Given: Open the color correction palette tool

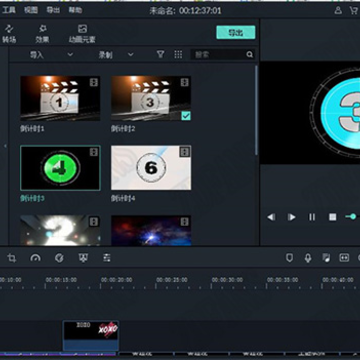Looking at the screenshot, I should tap(59, 258).
